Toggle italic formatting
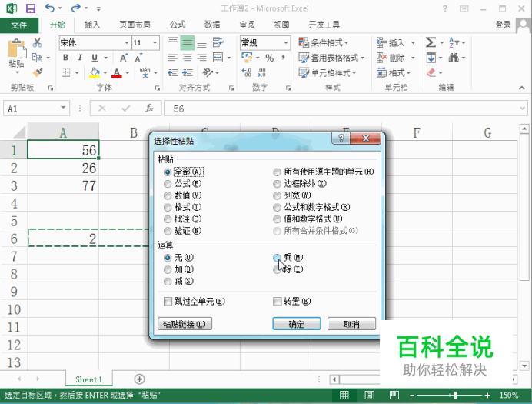 pos(80,58)
